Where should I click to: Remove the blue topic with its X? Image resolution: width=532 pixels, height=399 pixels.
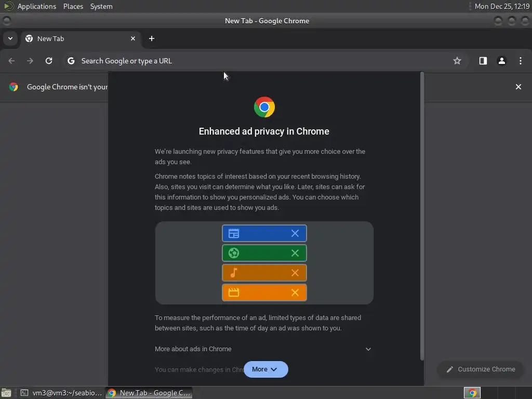tap(295, 233)
